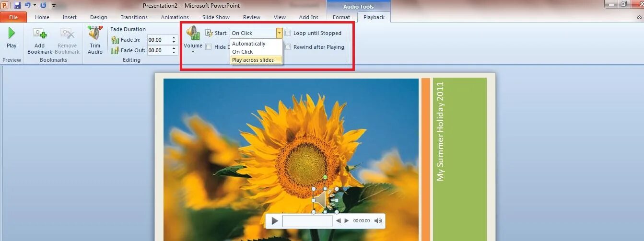
Task: Enable Loop until Stopped
Action: 288,33
